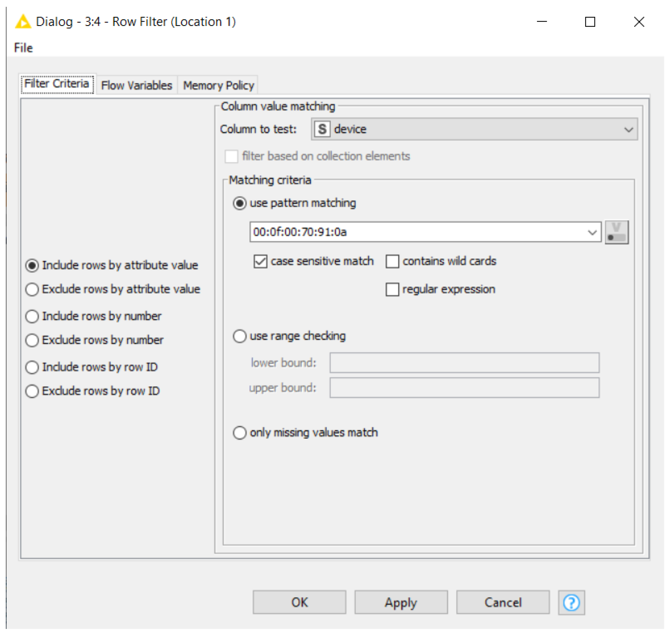672x637 pixels.
Task: Click the Apply button
Action: click(400, 602)
